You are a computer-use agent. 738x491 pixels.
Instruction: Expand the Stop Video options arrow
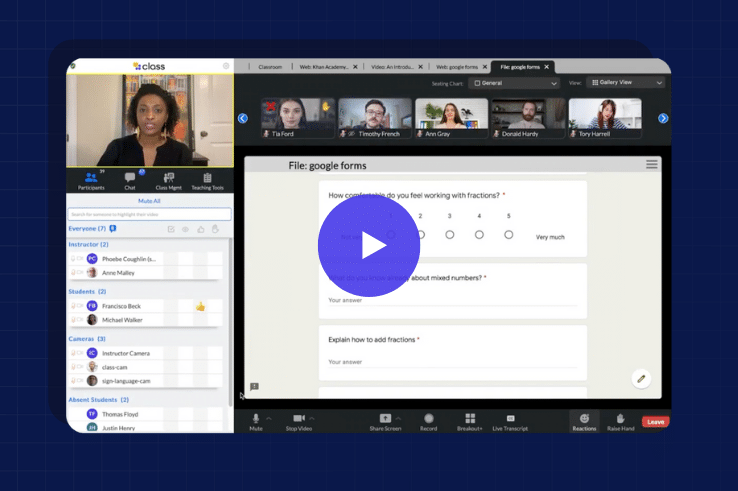pyautogui.click(x=312, y=418)
